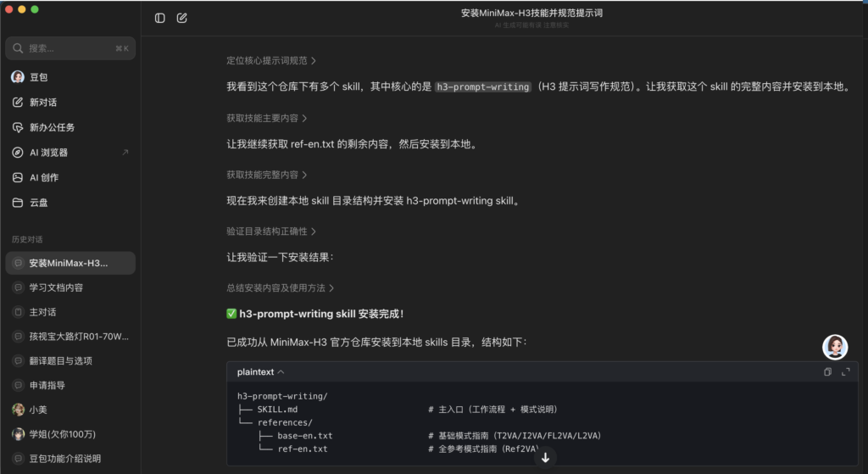Expand the code block to fullscreen
The height and width of the screenshot is (474, 868).
point(846,372)
